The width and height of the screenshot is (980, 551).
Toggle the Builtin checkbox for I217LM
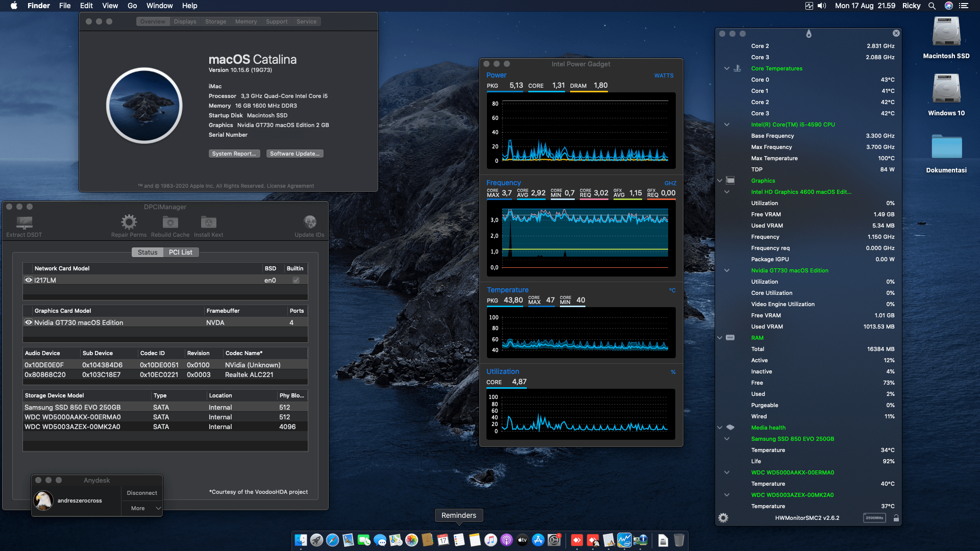(295, 280)
